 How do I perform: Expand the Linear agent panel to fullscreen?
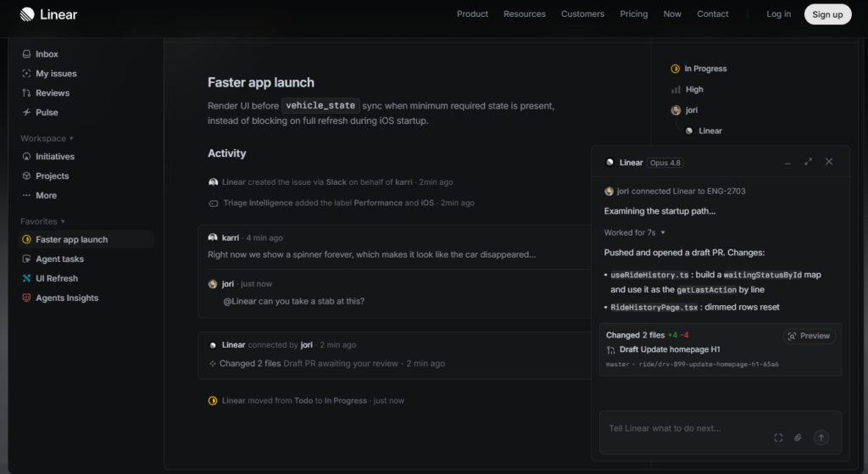click(808, 162)
